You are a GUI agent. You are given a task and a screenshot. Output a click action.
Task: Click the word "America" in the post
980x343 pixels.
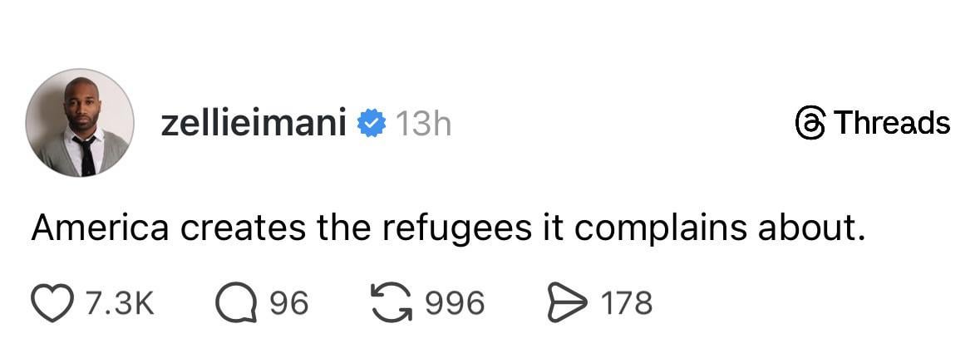(99, 228)
